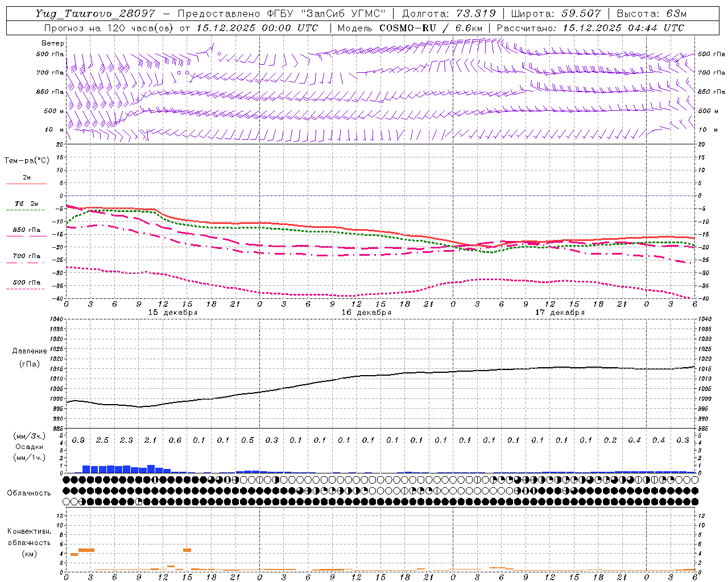Click the Осадки panel label
Image resolution: width=728 pixels, height=582 pixels.
[30, 447]
